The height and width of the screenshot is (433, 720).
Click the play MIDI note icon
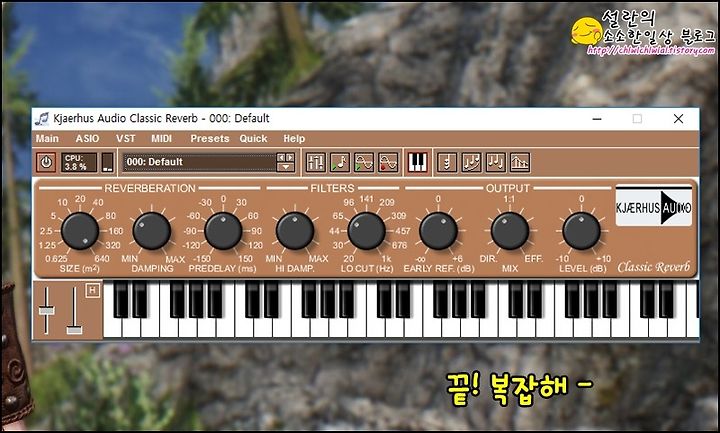tap(340, 162)
